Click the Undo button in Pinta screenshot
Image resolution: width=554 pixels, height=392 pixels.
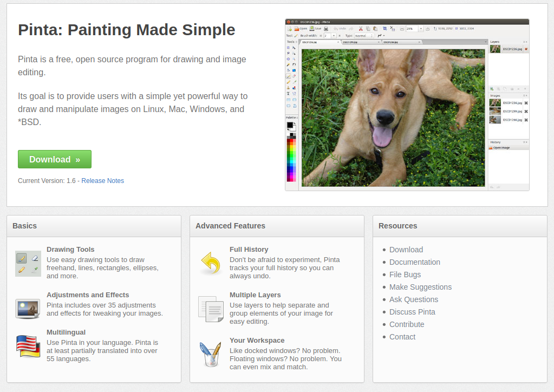340,29
